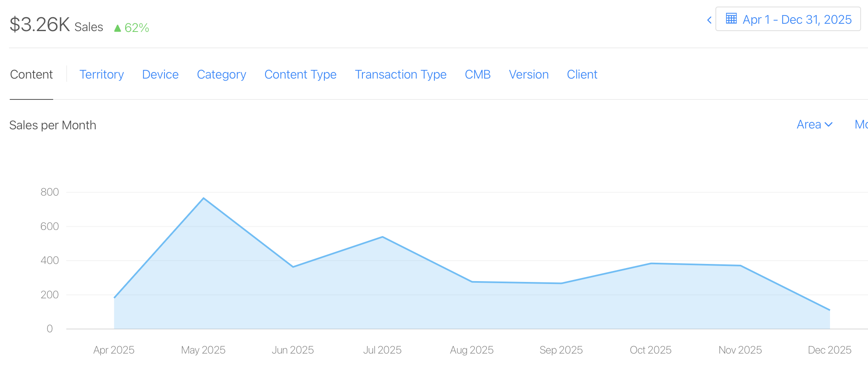Click the previous date range chevron

coord(709,20)
